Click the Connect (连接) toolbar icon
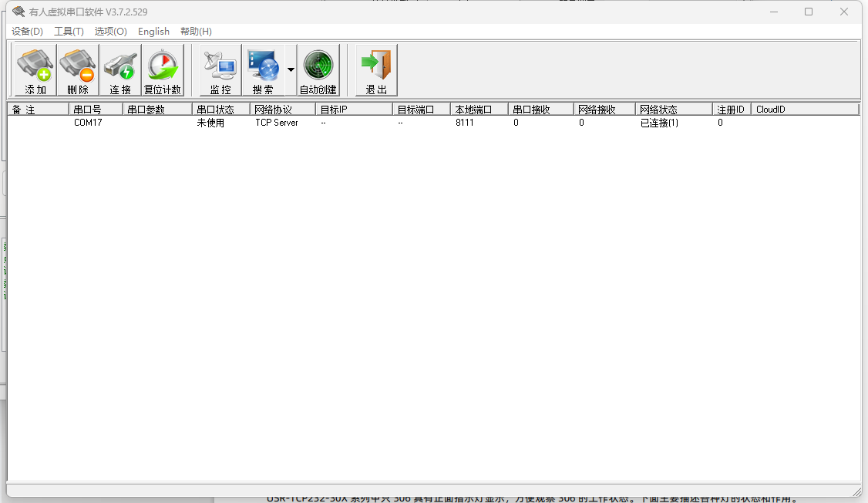This screenshot has width=868, height=503. tap(120, 70)
